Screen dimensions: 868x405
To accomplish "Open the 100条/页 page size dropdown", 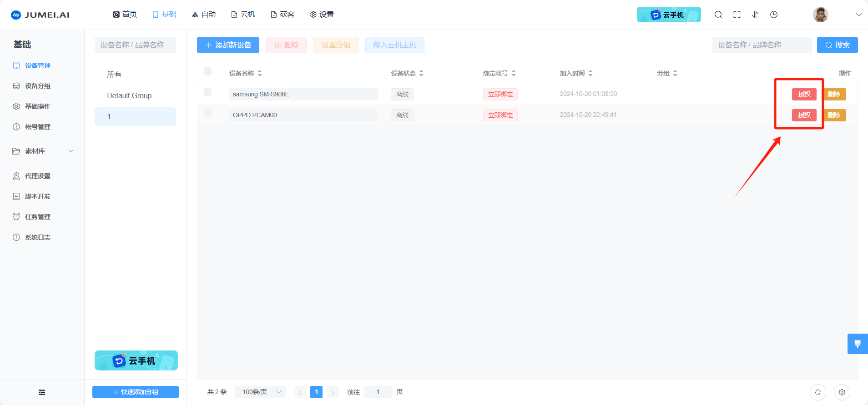I will pyautogui.click(x=260, y=392).
